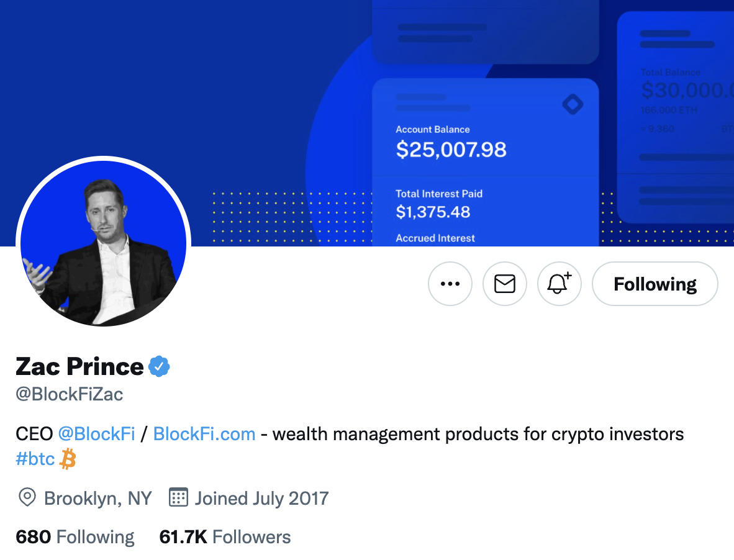Open the 61.7K Followers list
Viewport: 734px width, 560px height.
click(225, 536)
